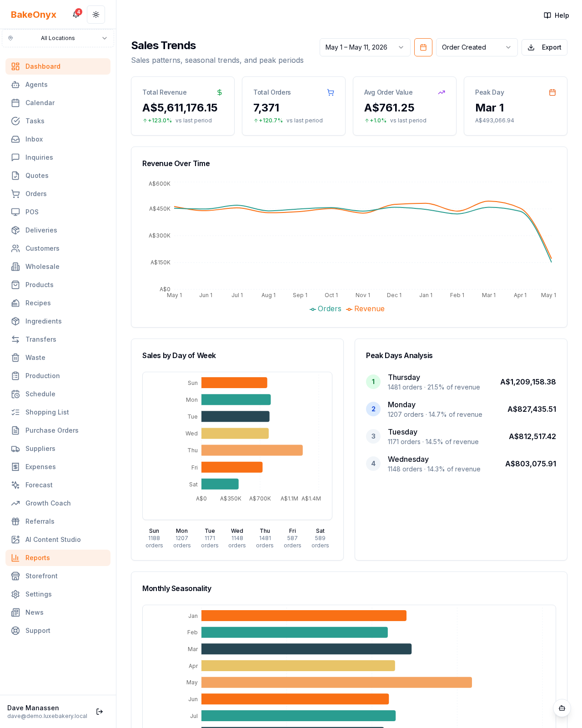This screenshot has width=582, height=728.
Task: Click the Customers people icon
Action: point(15,248)
